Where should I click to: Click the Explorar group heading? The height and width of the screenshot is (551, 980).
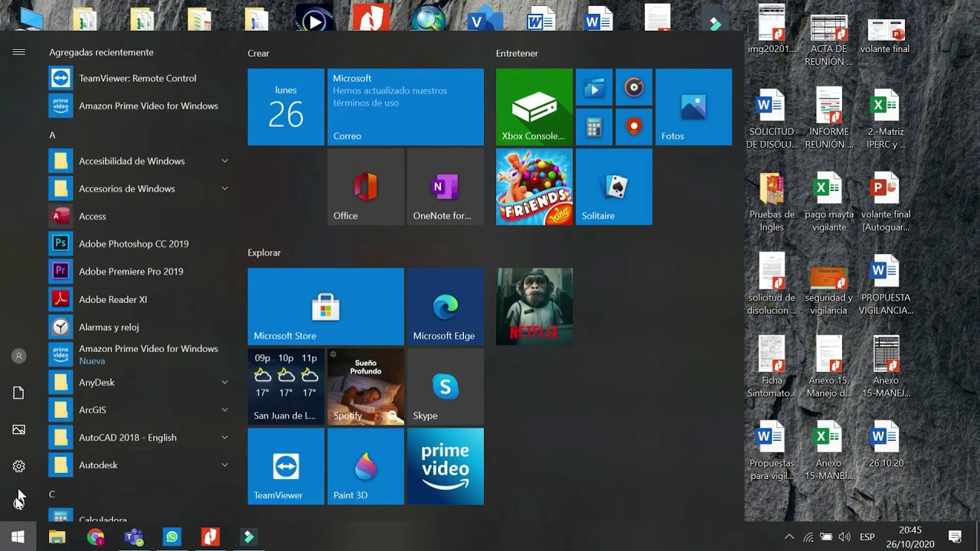[x=264, y=253]
